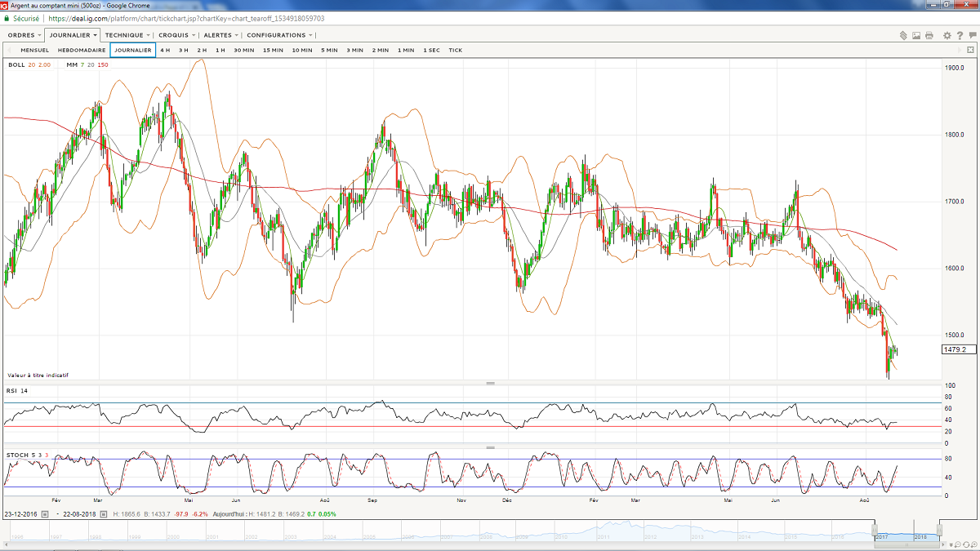This screenshot has width=980, height=551.
Task: Click the RSI 14 indicator label
Action: [x=16, y=391]
